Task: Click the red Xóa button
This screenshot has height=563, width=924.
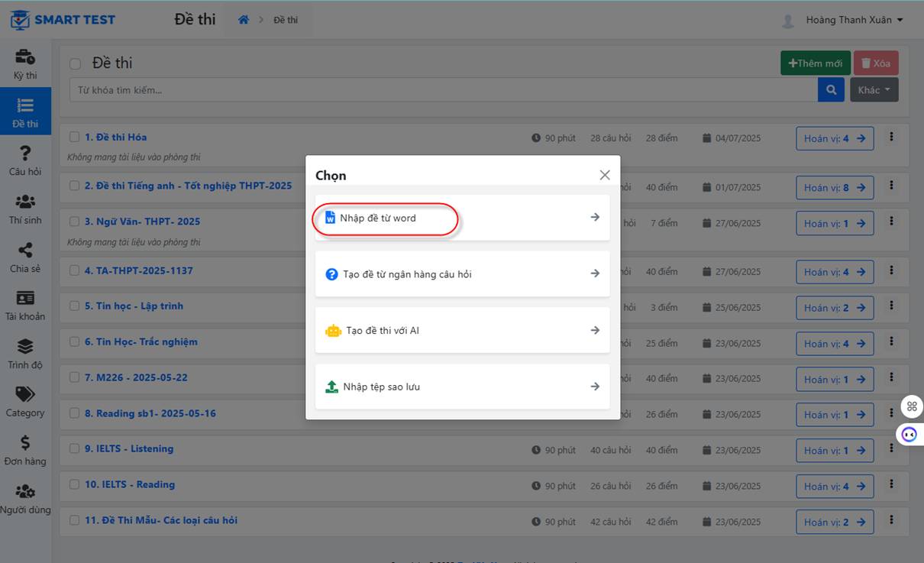Action: 876,63
